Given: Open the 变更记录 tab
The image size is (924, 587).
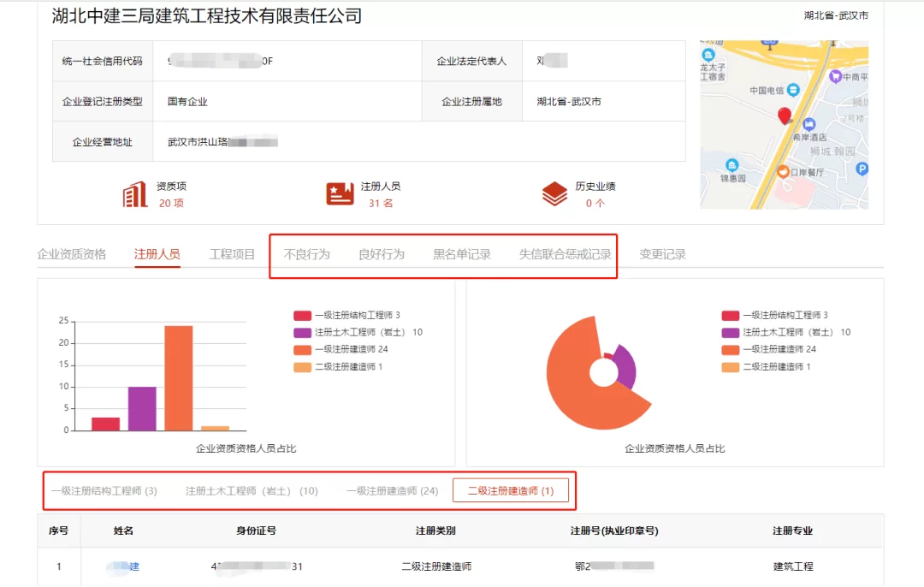Looking at the screenshot, I should [x=662, y=254].
